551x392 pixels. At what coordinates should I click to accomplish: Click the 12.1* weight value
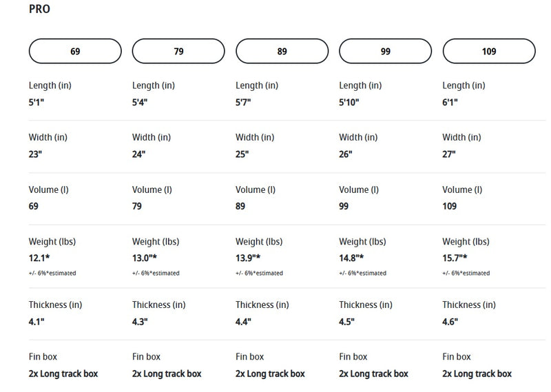(39, 258)
